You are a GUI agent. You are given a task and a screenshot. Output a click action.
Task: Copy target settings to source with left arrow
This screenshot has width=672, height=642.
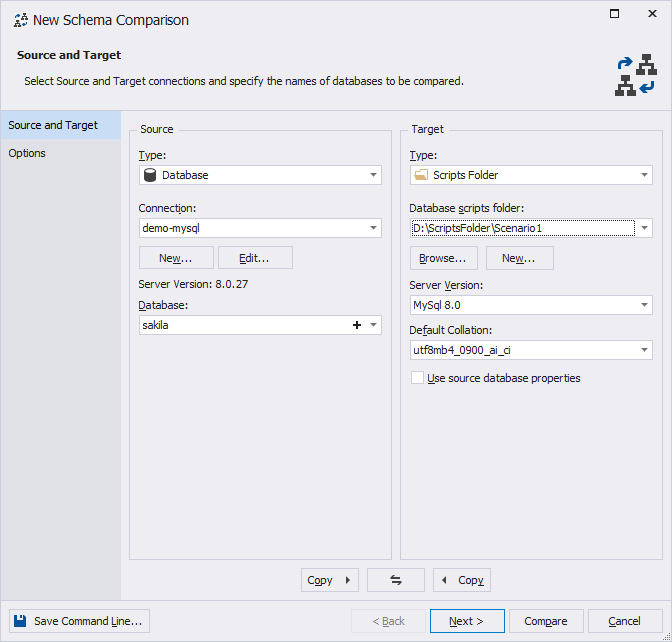(462, 580)
